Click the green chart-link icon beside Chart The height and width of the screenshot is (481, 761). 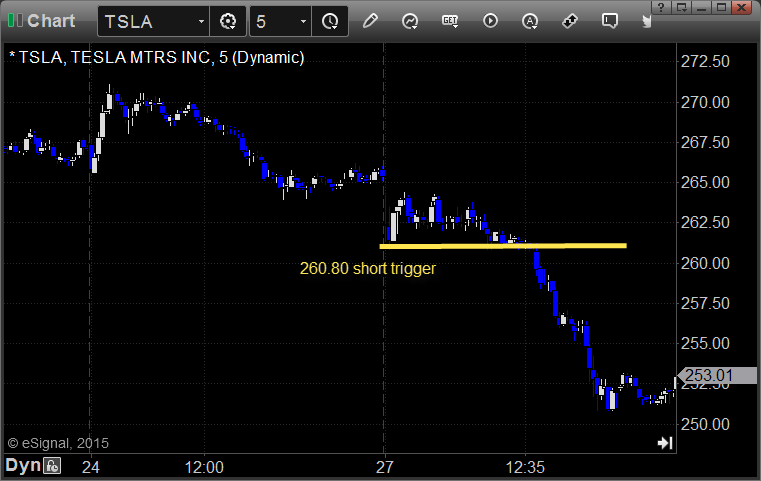(15, 21)
